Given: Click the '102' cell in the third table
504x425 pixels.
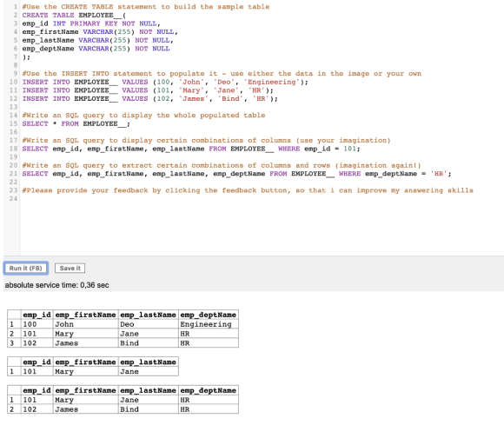Looking at the screenshot, I should click(x=37, y=409).
